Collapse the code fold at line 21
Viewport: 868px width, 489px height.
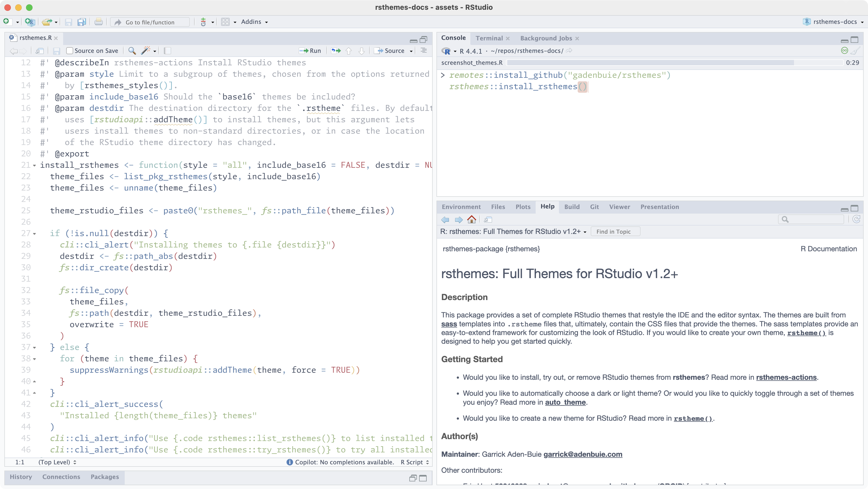click(x=34, y=165)
